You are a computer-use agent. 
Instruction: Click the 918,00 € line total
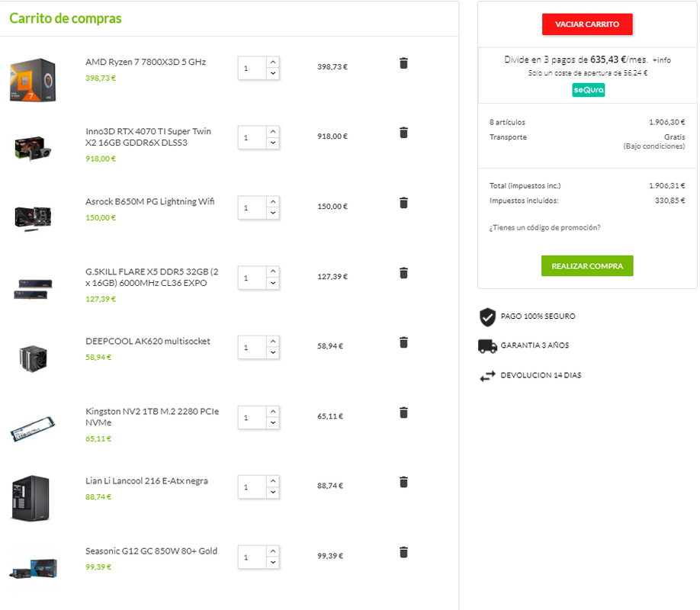[332, 136]
